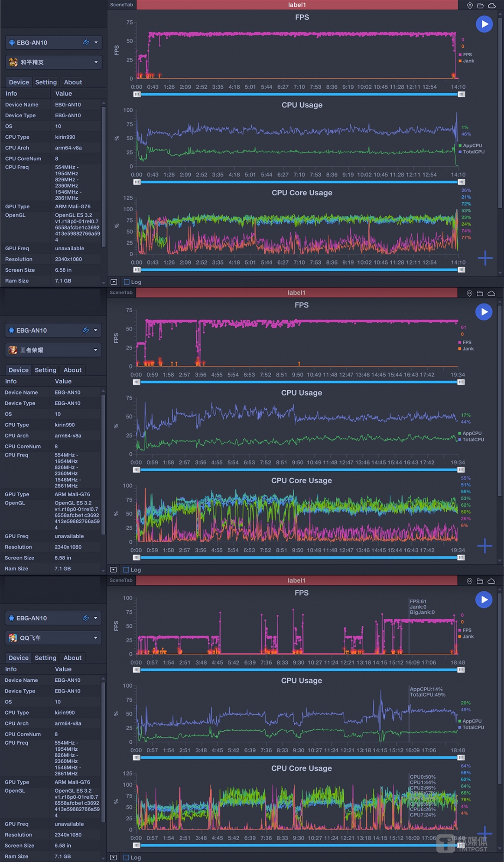
Task: Click the blue plus icon in first panel
Action: pyautogui.click(x=485, y=258)
